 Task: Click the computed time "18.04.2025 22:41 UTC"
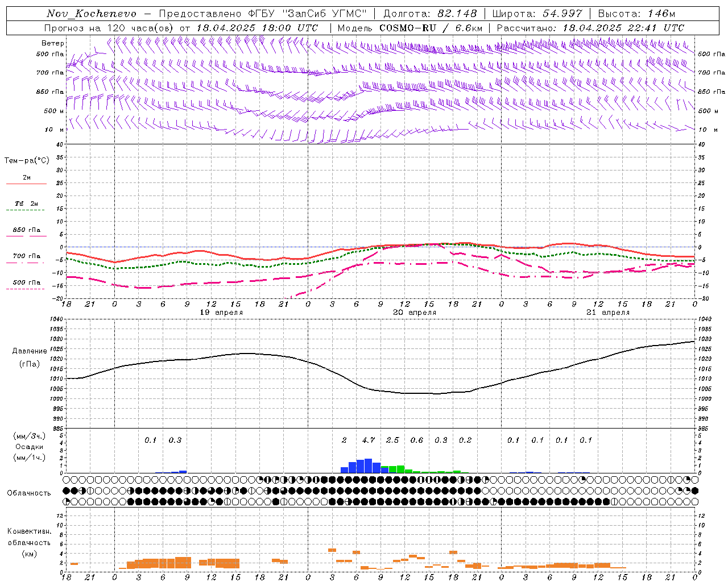pyautogui.click(x=623, y=28)
